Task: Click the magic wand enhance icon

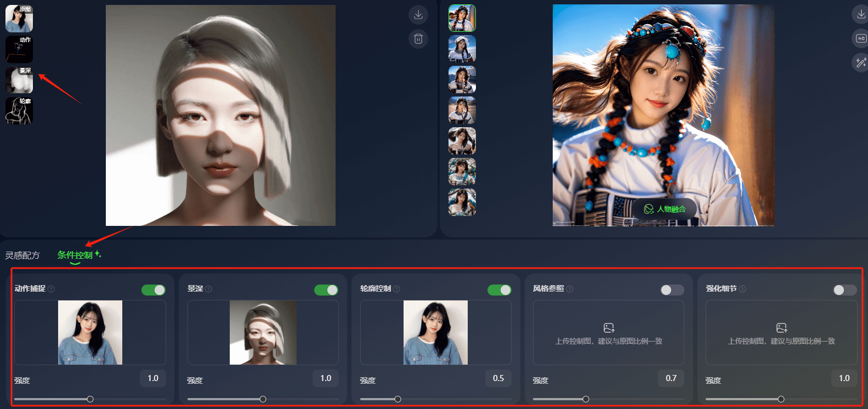Action: pyautogui.click(x=861, y=63)
